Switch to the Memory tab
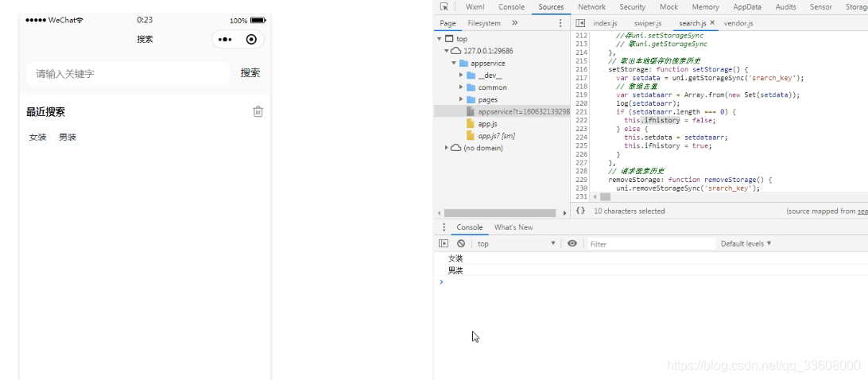This screenshot has height=380, width=868. (x=705, y=6)
